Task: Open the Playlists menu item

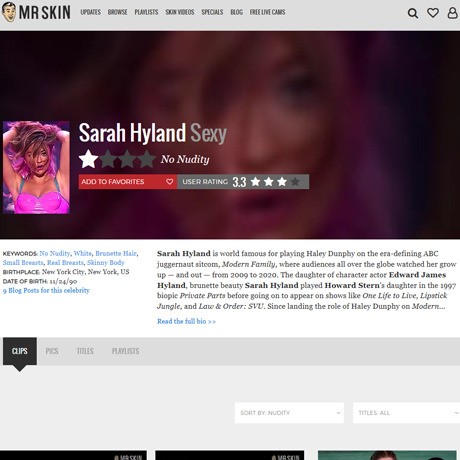Action: tap(146, 12)
